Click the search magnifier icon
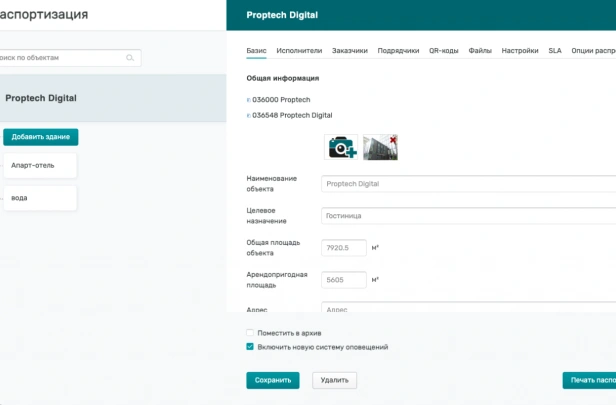The image size is (616, 405). (x=130, y=58)
